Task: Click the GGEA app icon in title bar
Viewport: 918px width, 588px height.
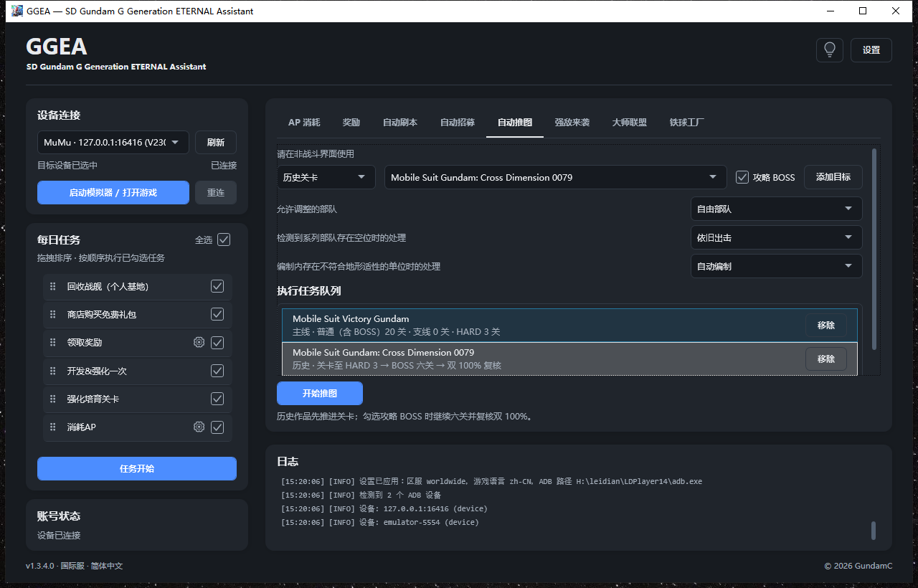Action: [17, 11]
